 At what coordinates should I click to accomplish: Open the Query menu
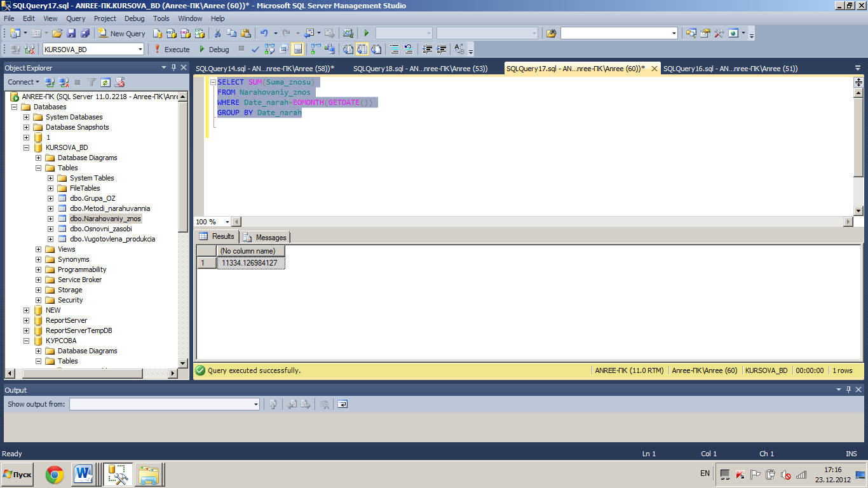tap(76, 18)
